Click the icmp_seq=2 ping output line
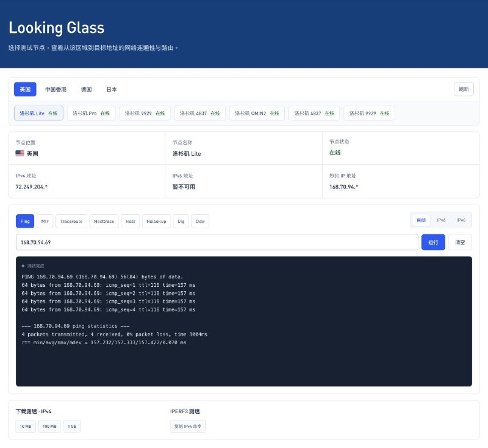 (109, 293)
